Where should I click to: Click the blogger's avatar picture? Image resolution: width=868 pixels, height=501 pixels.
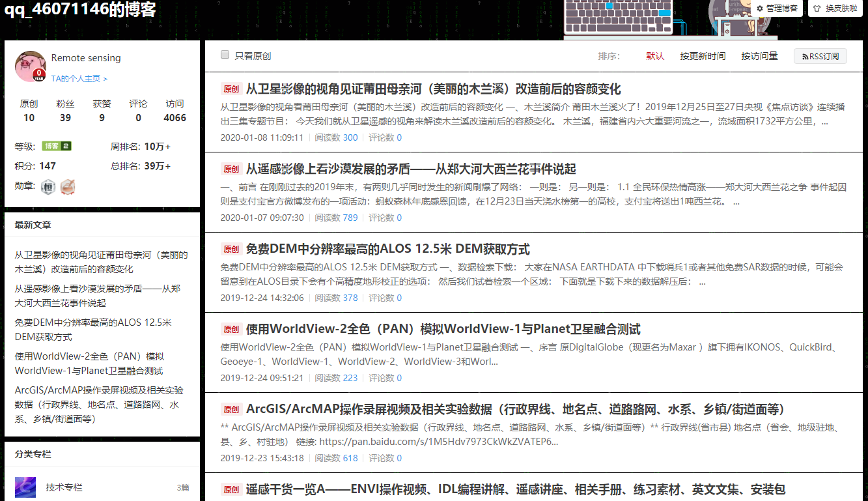[30, 66]
